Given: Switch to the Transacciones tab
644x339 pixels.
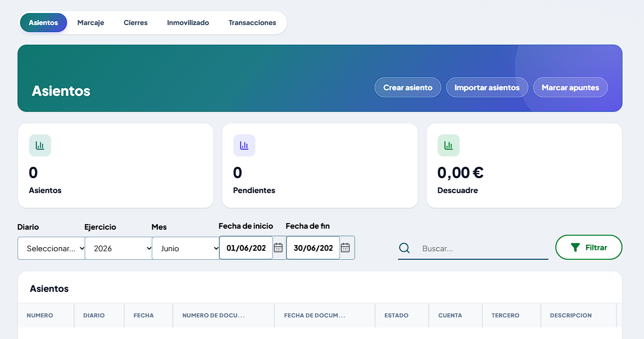Looking at the screenshot, I should point(252,23).
